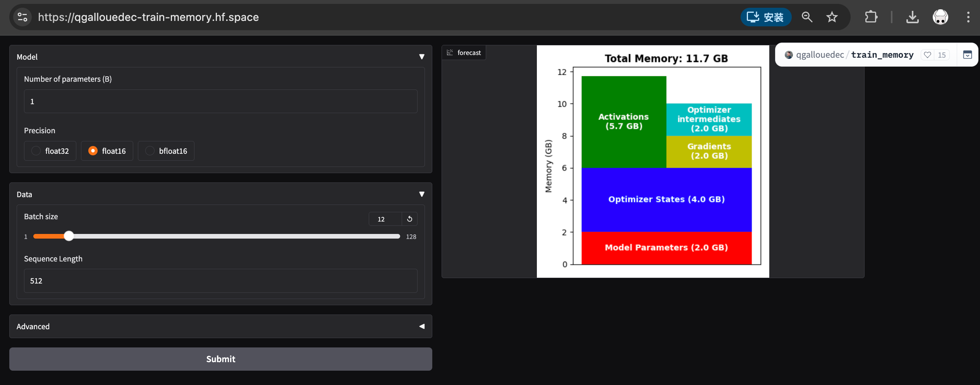Open the browser extensions puzzle icon
The width and height of the screenshot is (980, 385).
coord(871,17)
